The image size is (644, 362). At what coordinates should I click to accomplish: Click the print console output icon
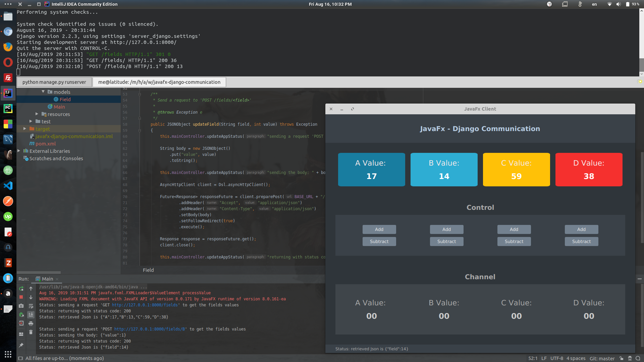pos(31,323)
